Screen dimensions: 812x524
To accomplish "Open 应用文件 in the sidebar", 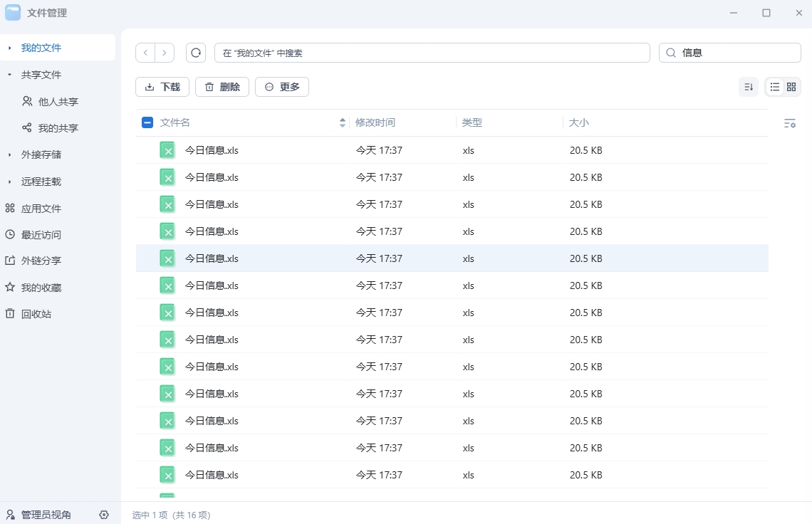I will tap(33, 208).
